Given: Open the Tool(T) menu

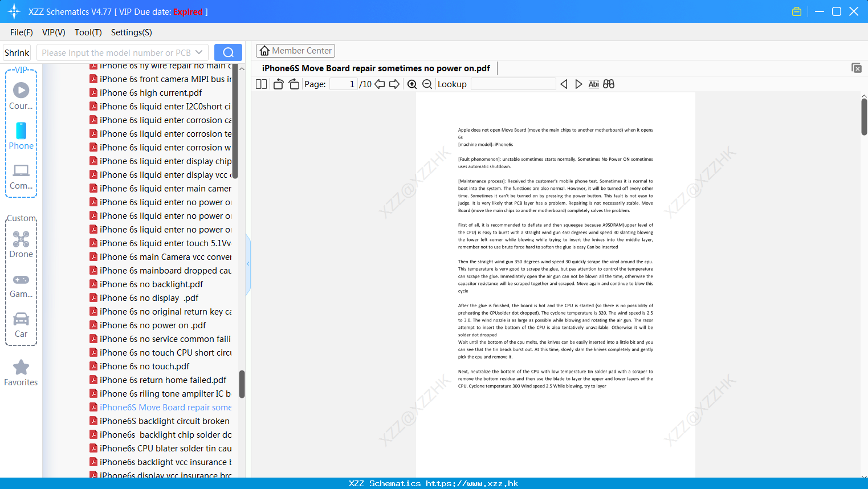Looking at the screenshot, I should tap(88, 32).
